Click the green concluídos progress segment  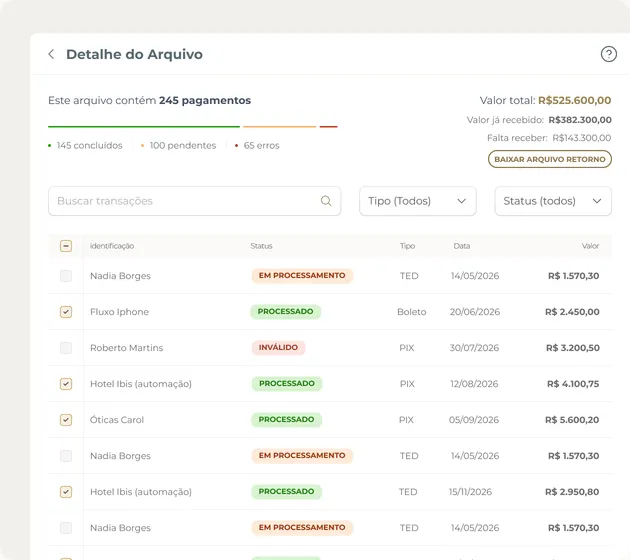tap(144, 127)
